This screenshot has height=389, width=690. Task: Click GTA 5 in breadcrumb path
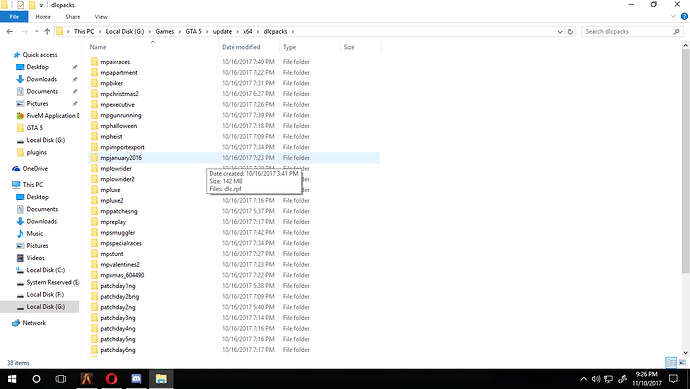(x=193, y=32)
